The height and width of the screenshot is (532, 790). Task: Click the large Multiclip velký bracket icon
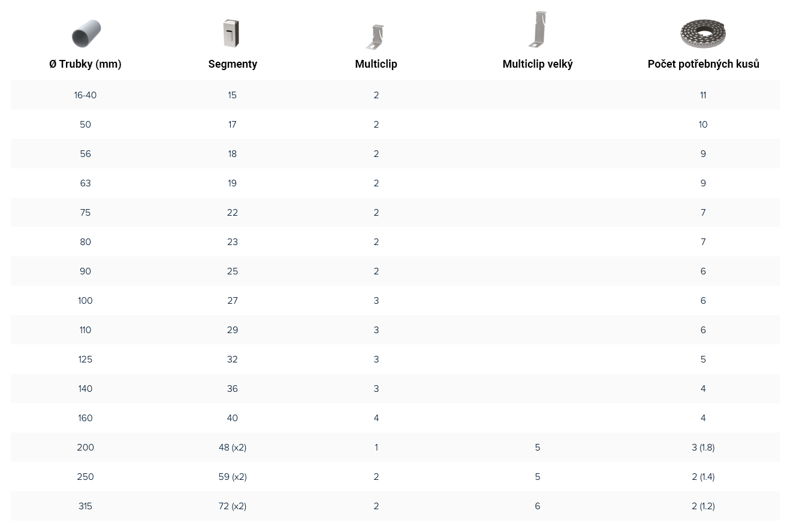pyautogui.click(x=538, y=29)
